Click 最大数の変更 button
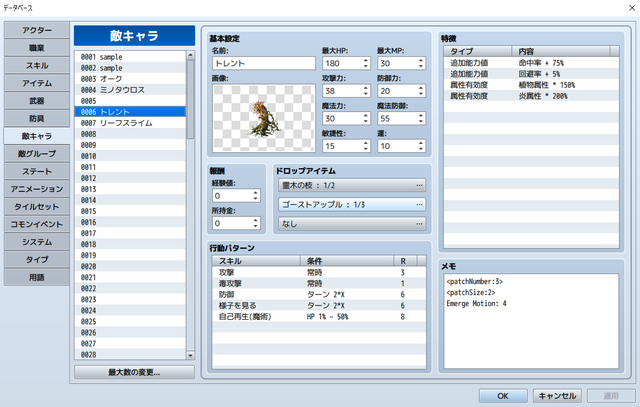The image size is (640, 407). (x=134, y=372)
